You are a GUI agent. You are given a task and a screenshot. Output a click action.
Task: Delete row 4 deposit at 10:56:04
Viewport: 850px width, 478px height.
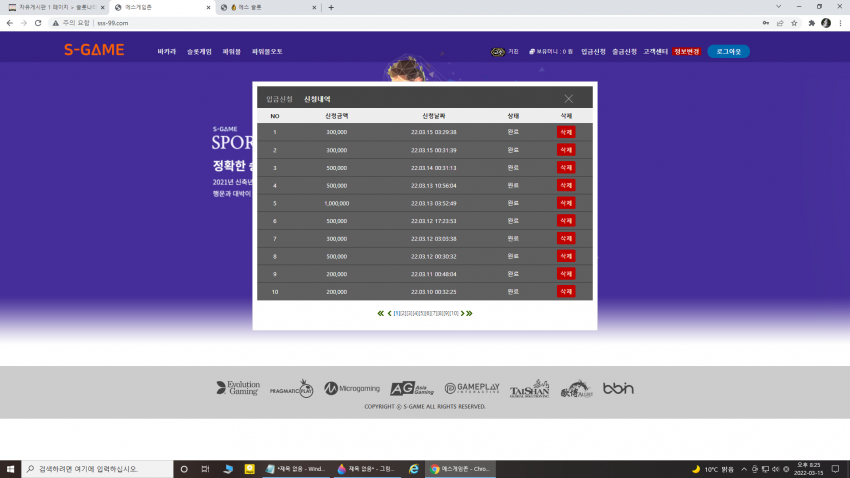pyautogui.click(x=566, y=185)
